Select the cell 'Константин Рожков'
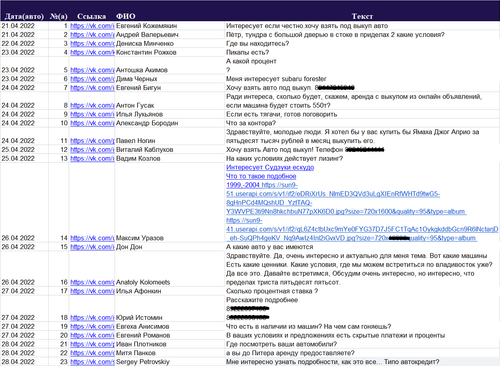 click(146, 52)
